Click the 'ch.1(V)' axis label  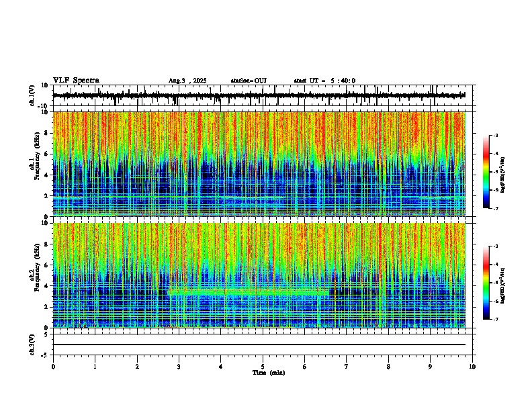point(32,95)
